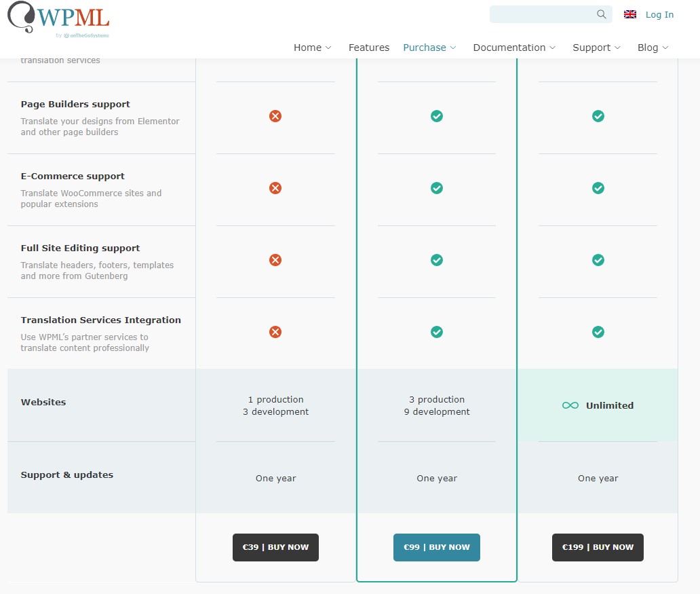Click the Log In link
This screenshot has width=700, height=594.
click(659, 15)
